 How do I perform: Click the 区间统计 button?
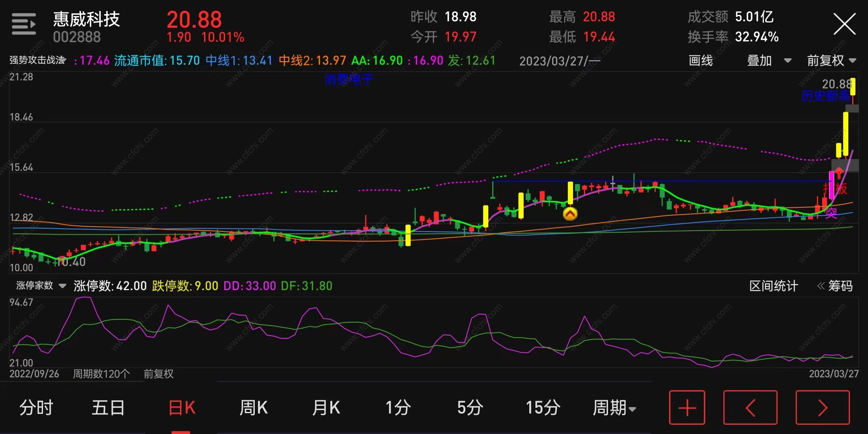coord(773,286)
